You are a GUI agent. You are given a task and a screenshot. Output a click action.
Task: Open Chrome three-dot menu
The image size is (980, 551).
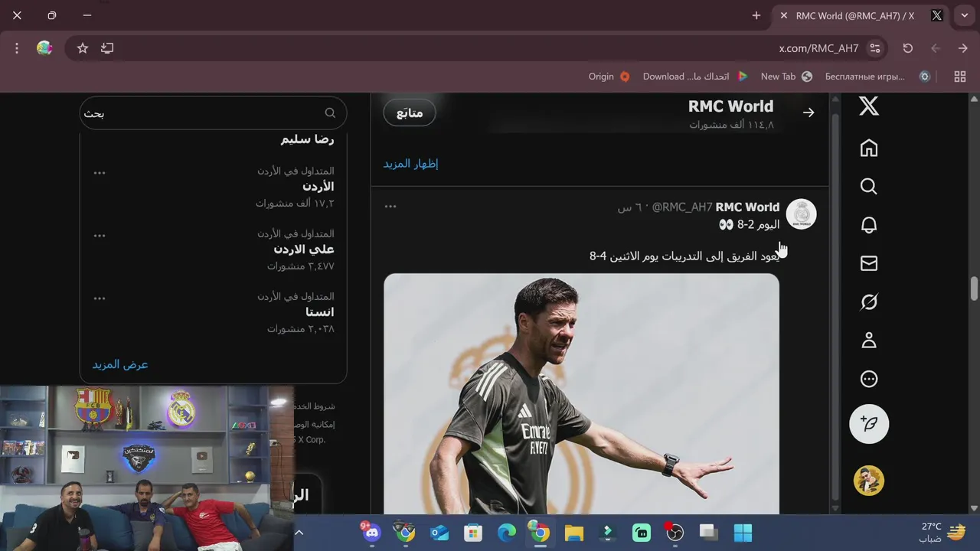click(17, 48)
